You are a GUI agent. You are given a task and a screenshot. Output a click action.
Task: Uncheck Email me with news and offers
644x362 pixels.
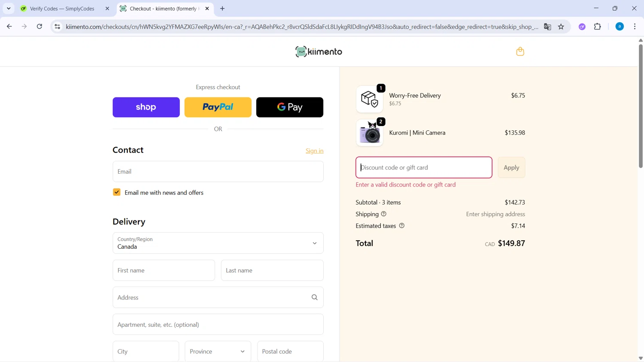[117, 192]
